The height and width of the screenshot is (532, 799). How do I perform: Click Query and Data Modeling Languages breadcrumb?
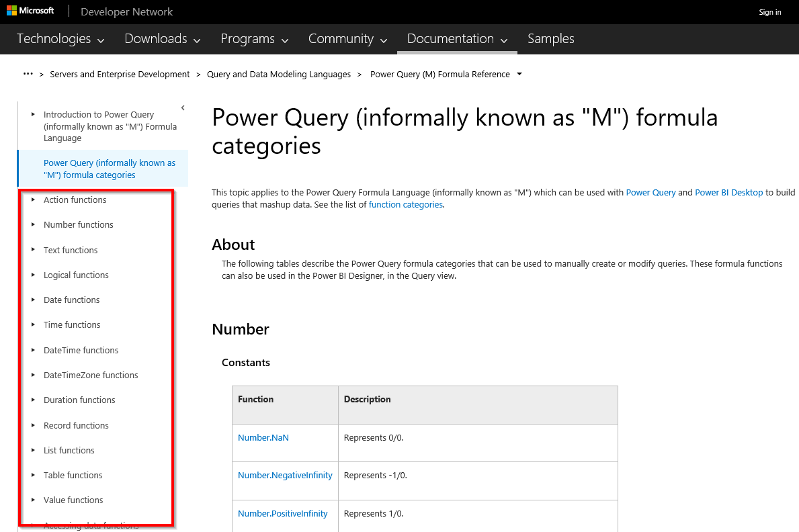coord(278,75)
